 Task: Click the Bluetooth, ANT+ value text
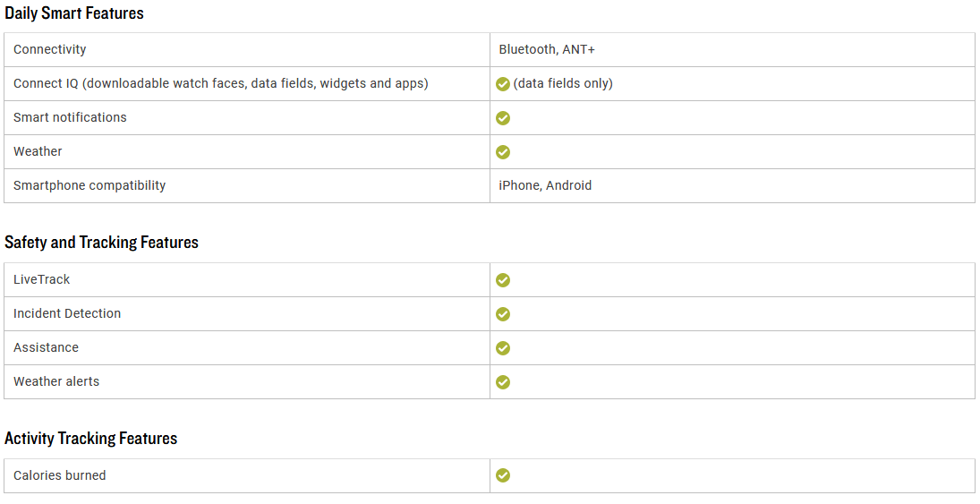546,49
